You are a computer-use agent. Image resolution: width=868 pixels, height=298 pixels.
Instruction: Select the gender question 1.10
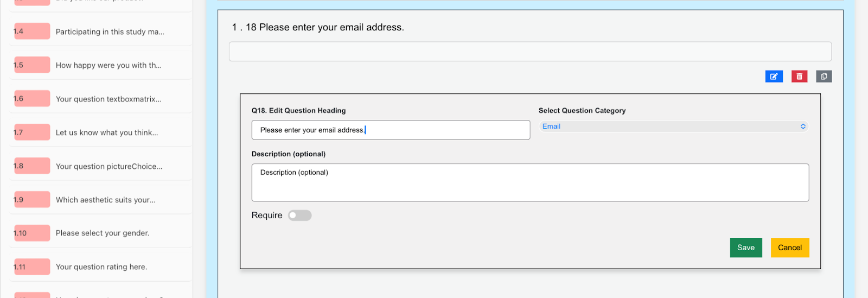coord(103,233)
